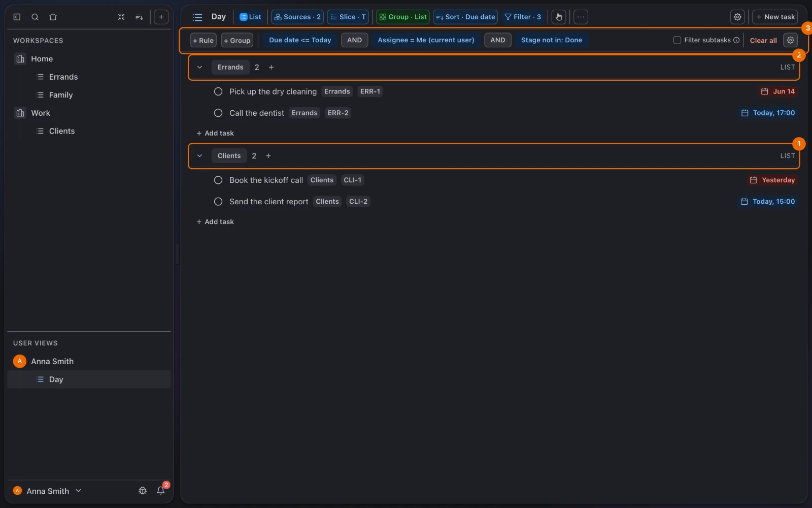
Task: Click Add task under Clients group
Action: [x=215, y=221]
